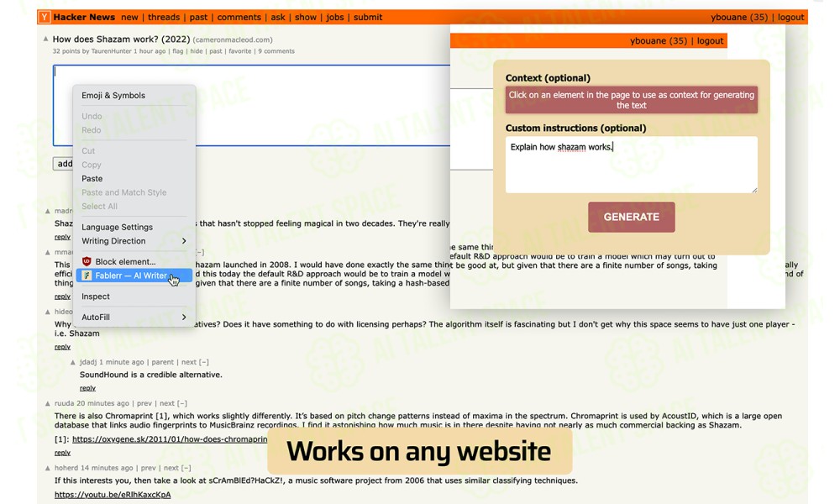Click the submit link in header
The width and height of the screenshot is (840, 504).
click(368, 17)
